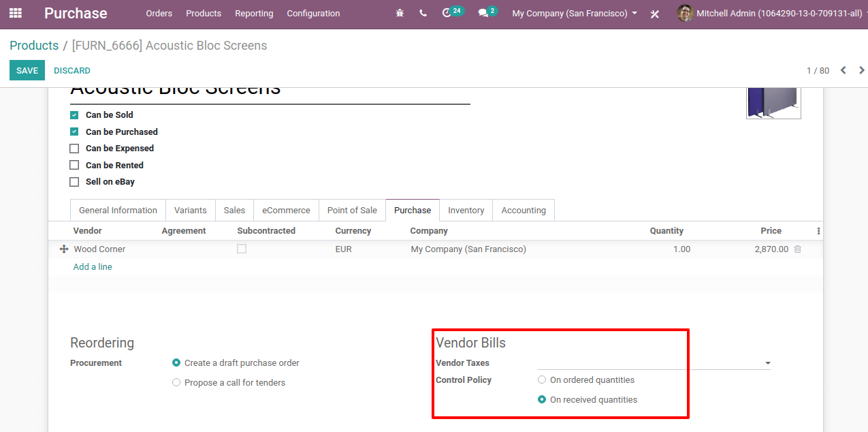
Task: Open the Configuration menu
Action: (313, 13)
